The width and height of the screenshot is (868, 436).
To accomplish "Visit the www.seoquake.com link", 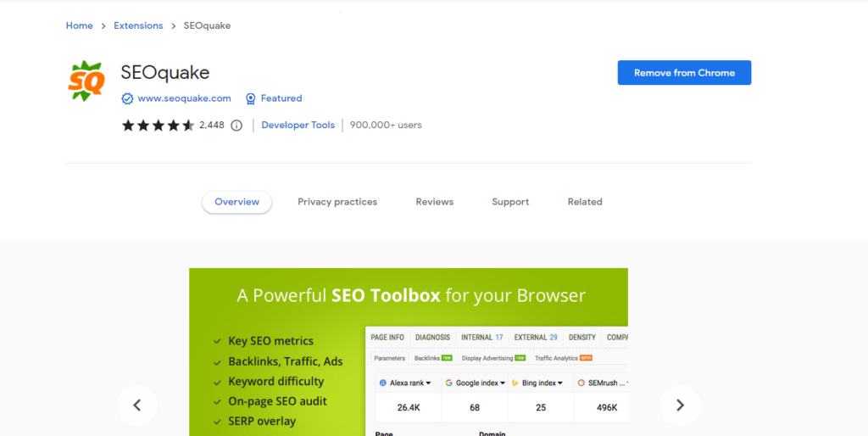I will tap(184, 98).
